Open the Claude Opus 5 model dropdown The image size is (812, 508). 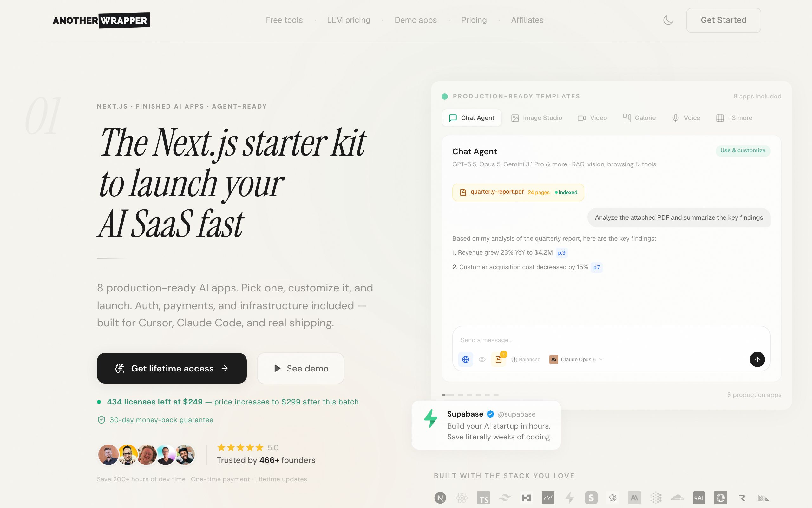(x=576, y=359)
